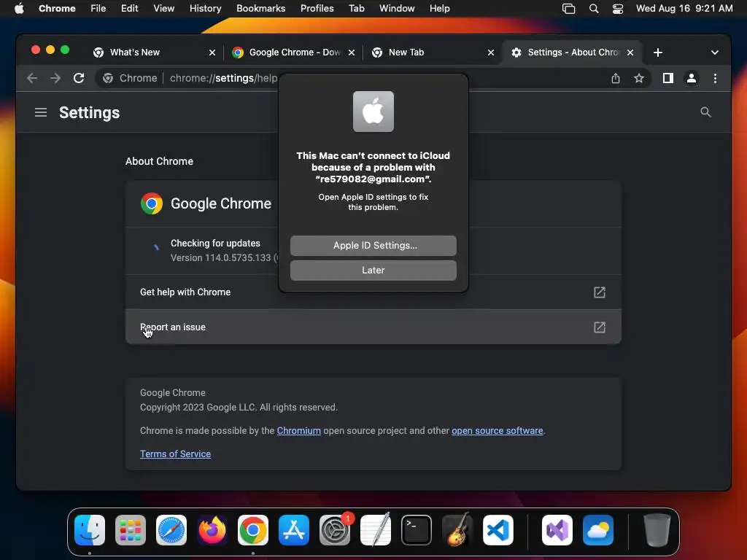Open the Help menu
The height and width of the screenshot is (560, 747).
tap(439, 9)
